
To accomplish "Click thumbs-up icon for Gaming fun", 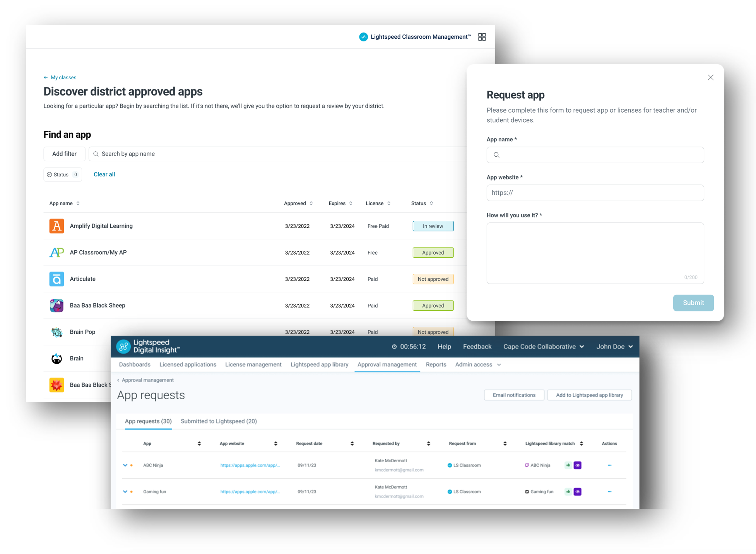I will click(x=568, y=492).
